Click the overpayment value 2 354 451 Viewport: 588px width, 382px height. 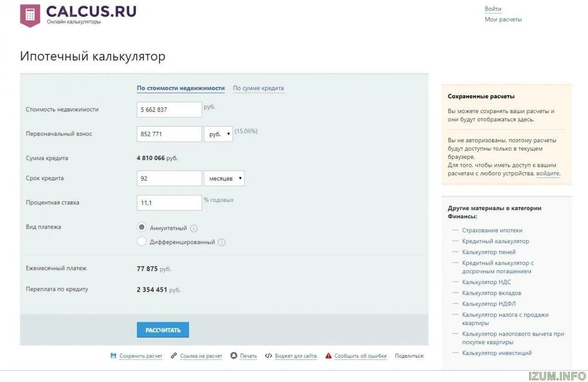152,290
